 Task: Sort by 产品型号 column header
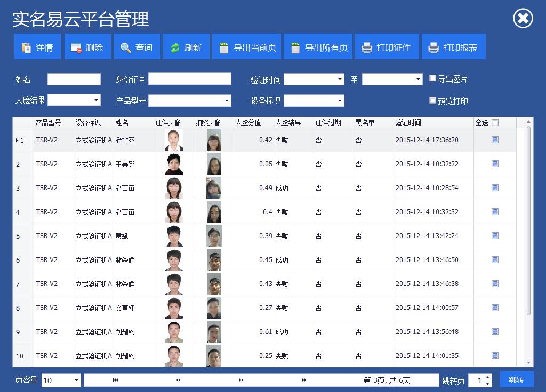pyautogui.click(x=54, y=123)
